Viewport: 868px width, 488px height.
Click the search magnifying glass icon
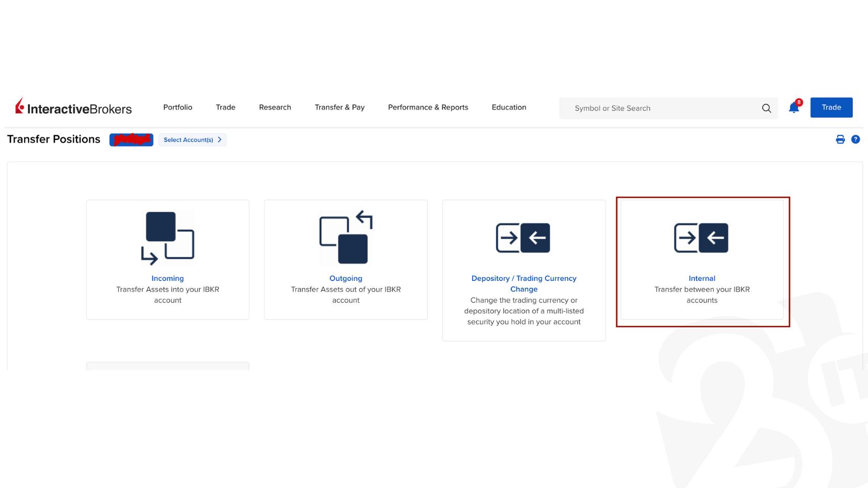point(766,108)
